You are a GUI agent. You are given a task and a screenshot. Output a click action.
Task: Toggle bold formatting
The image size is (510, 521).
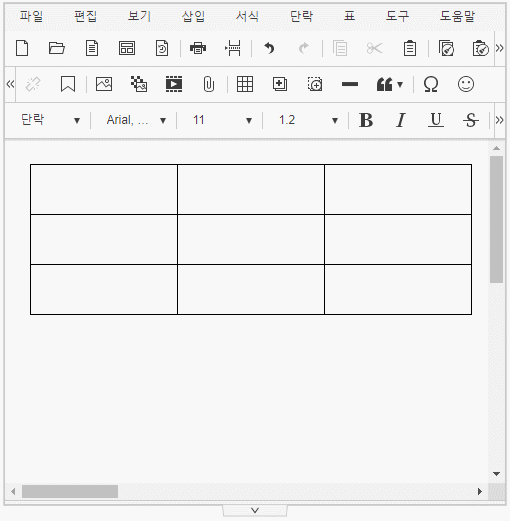point(366,120)
